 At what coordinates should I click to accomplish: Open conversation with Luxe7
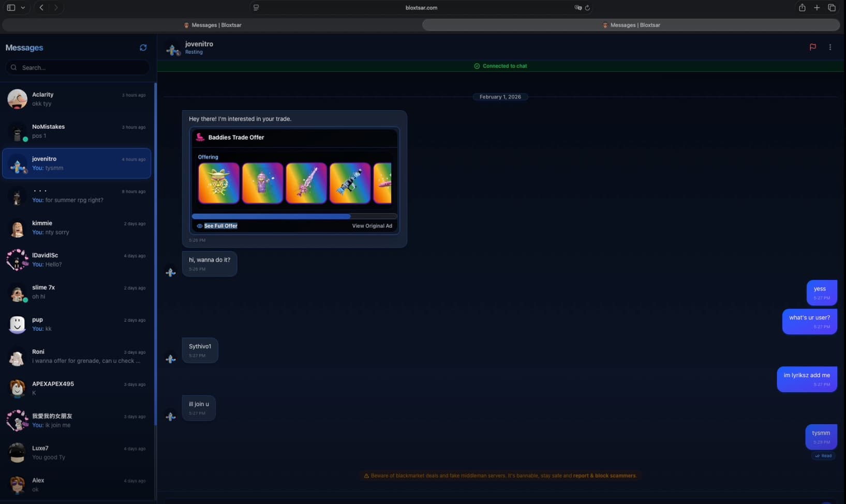pos(77,453)
